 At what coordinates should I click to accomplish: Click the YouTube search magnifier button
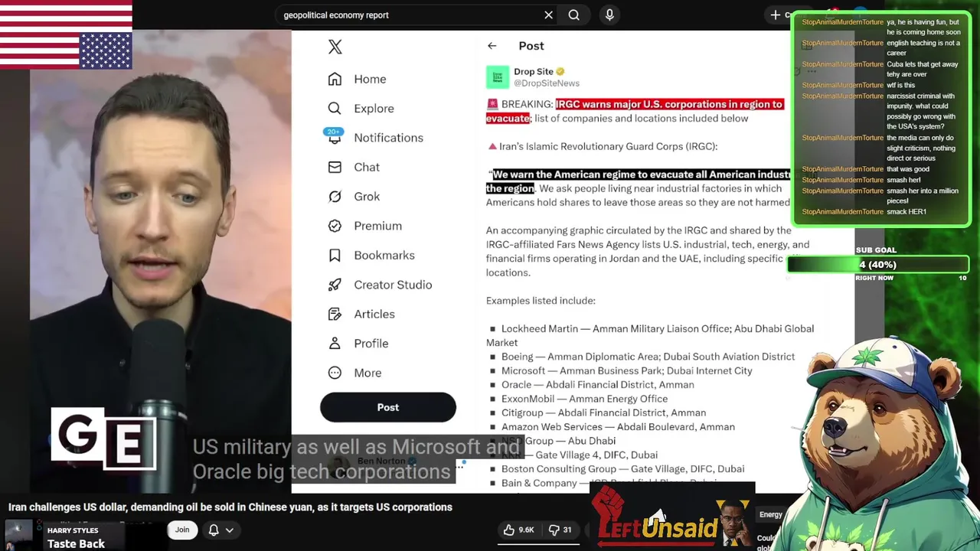point(573,15)
